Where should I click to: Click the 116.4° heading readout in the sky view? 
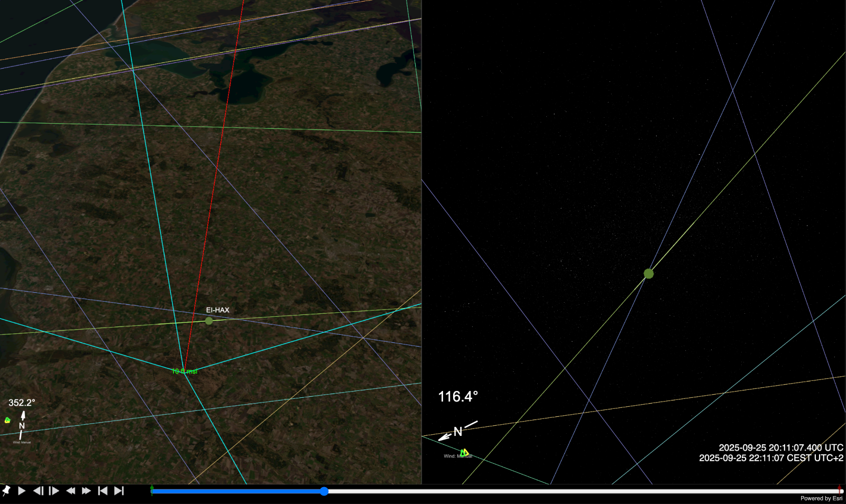pyautogui.click(x=458, y=397)
